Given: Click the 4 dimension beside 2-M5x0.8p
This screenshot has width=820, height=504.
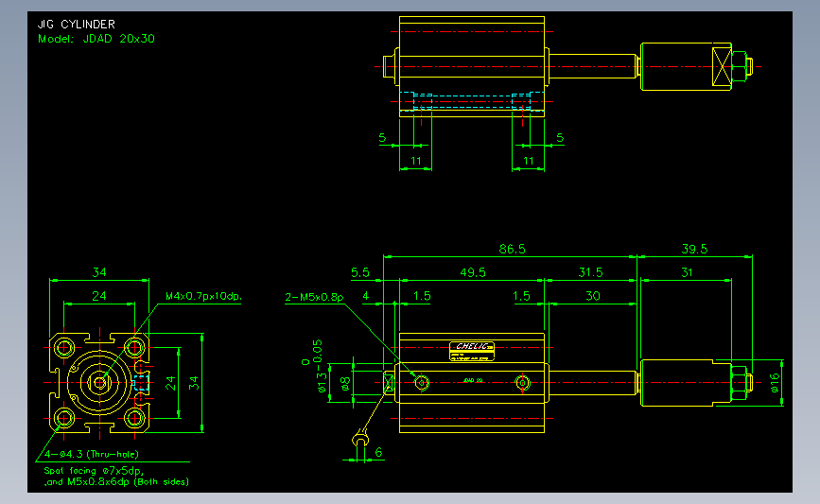Looking at the screenshot, I should 366,296.
